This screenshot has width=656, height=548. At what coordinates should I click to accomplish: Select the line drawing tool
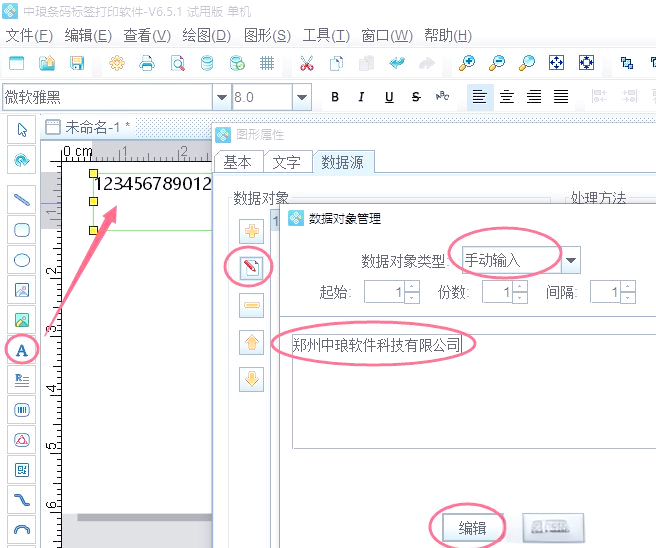22,200
